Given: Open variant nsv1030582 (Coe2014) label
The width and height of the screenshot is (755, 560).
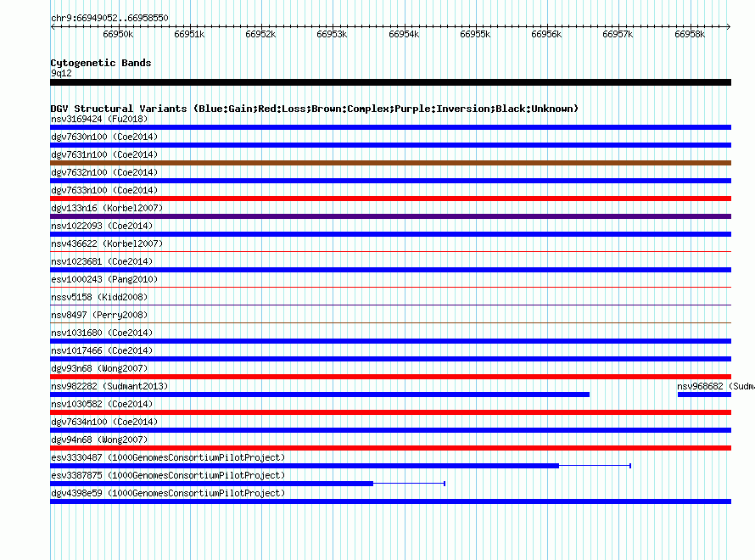Looking at the screenshot, I should (102, 404).
